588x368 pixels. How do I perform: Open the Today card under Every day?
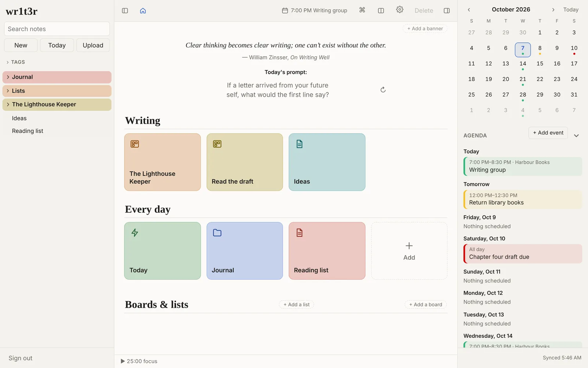[162, 251]
